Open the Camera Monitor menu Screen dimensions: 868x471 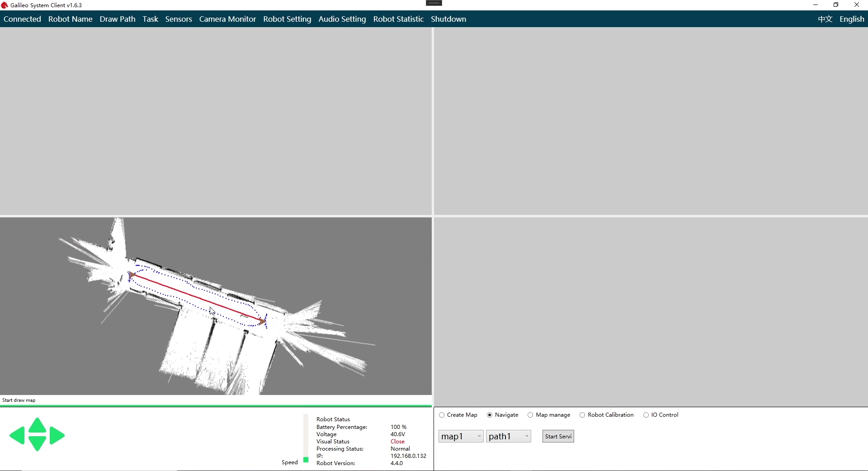[227, 19]
